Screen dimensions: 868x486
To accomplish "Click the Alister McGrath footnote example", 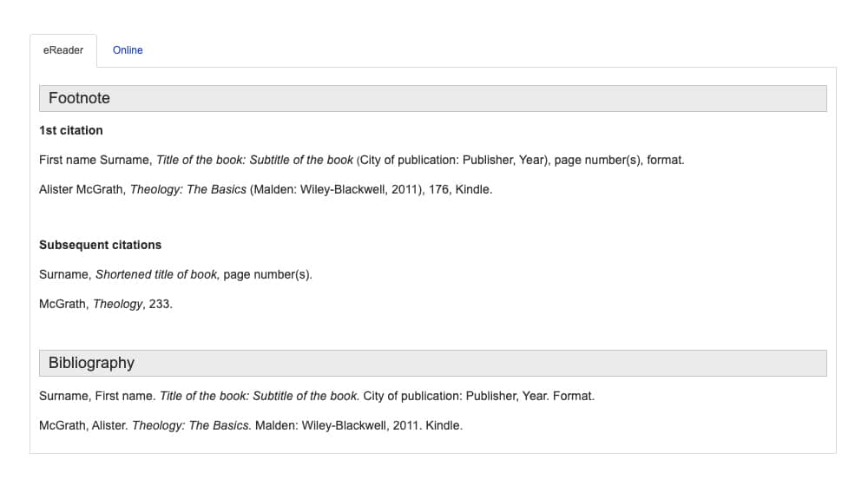I will click(266, 190).
